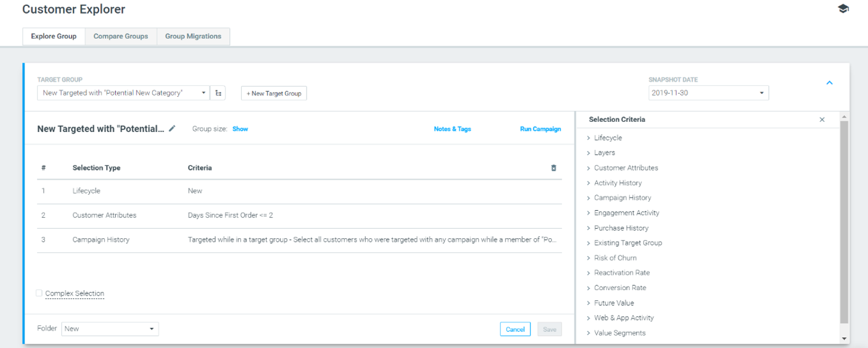Image resolution: width=868 pixels, height=348 pixels.
Task: Click the Cancel button
Action: (x=515, y=329)
